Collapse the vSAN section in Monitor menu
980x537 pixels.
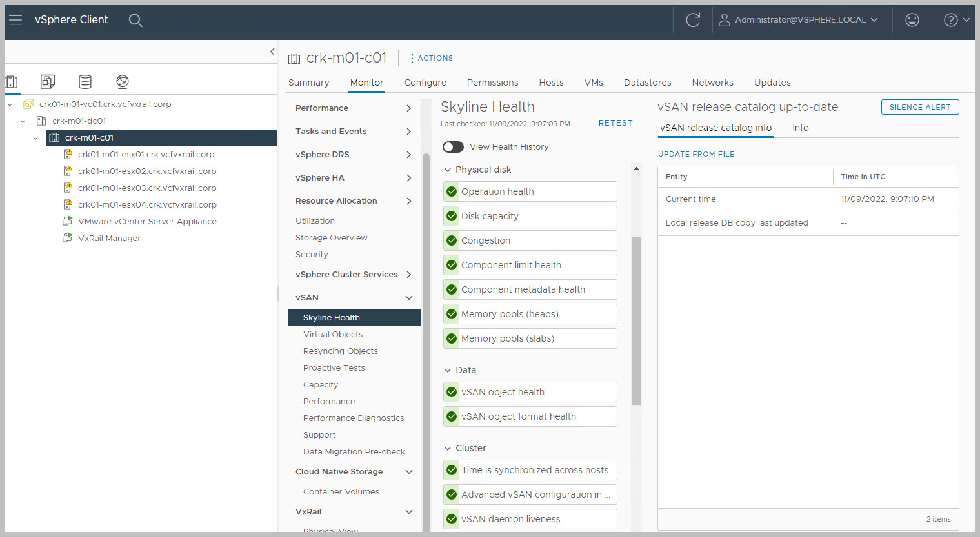point(408,298)
